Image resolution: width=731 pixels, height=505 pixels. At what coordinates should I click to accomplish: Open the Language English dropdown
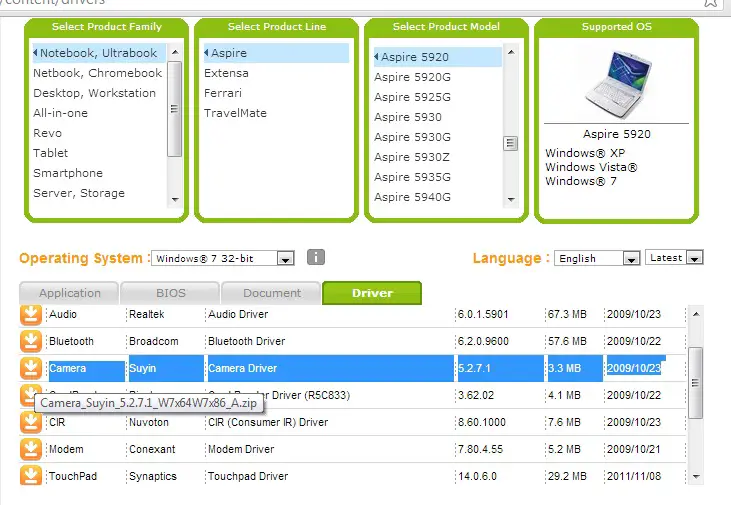(x=597, y=258)
